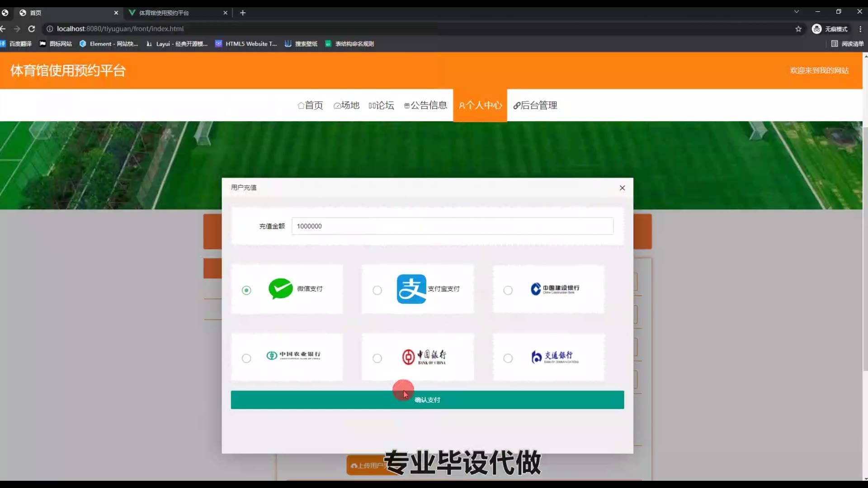
Task: Click the Bank of China logo
Action: point(424,357)
